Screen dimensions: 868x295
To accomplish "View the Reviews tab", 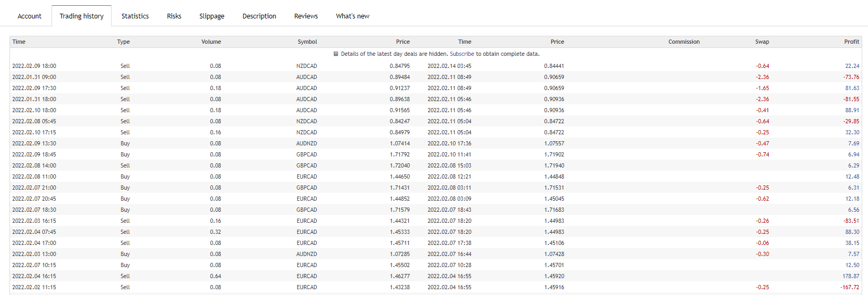I will pos(306,16).
